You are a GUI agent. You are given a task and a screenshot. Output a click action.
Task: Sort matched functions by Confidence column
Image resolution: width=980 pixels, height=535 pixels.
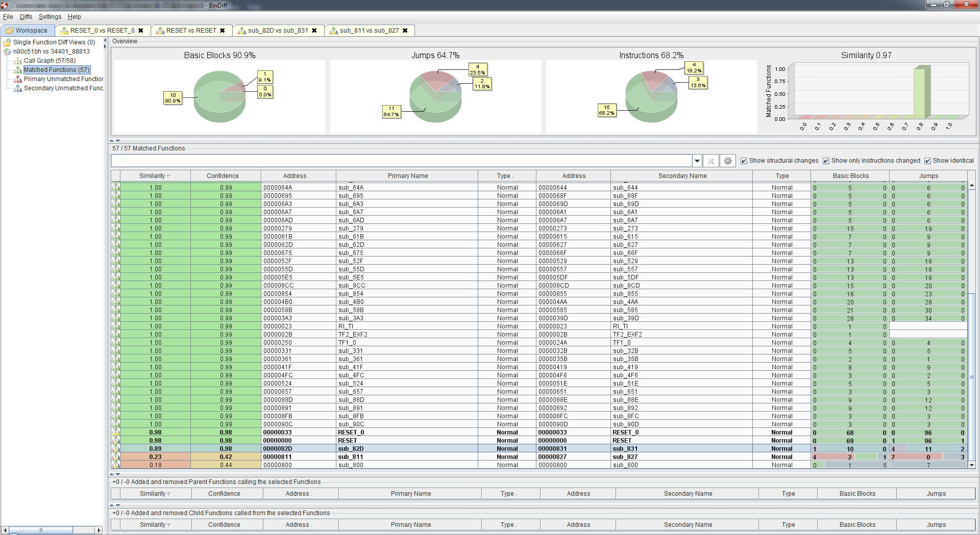click(x=225, y=176)
